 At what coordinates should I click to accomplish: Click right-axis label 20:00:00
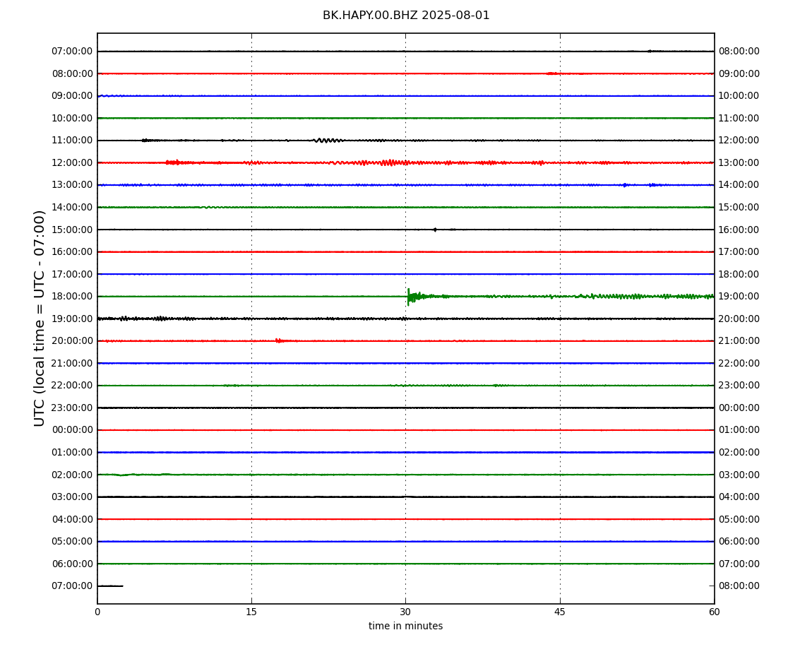click(x=739, y=319)
